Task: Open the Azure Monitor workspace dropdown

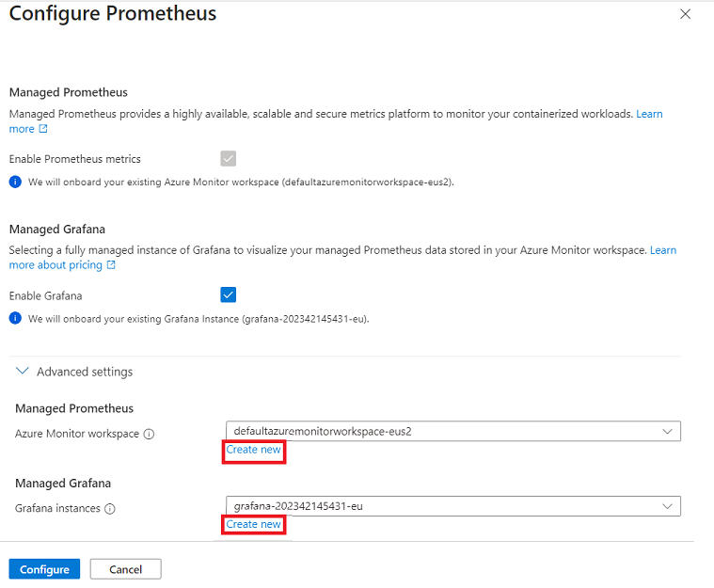Action: pos(453,431)
